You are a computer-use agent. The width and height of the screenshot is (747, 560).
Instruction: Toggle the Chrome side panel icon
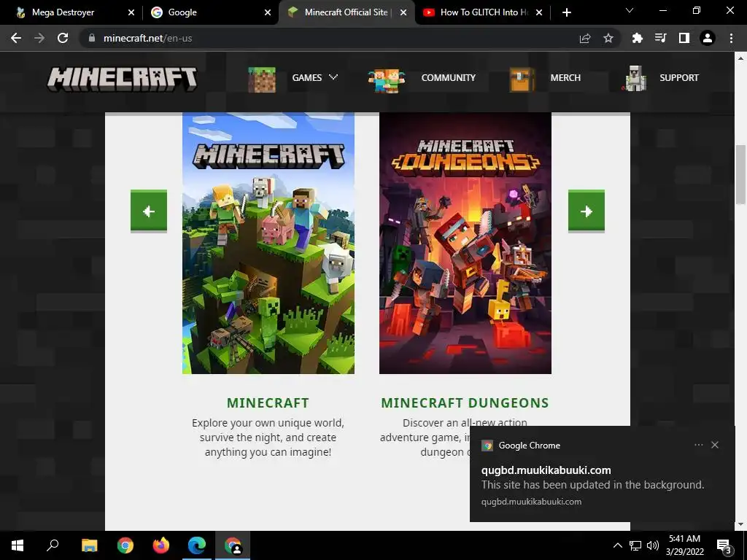pos(684,38)
